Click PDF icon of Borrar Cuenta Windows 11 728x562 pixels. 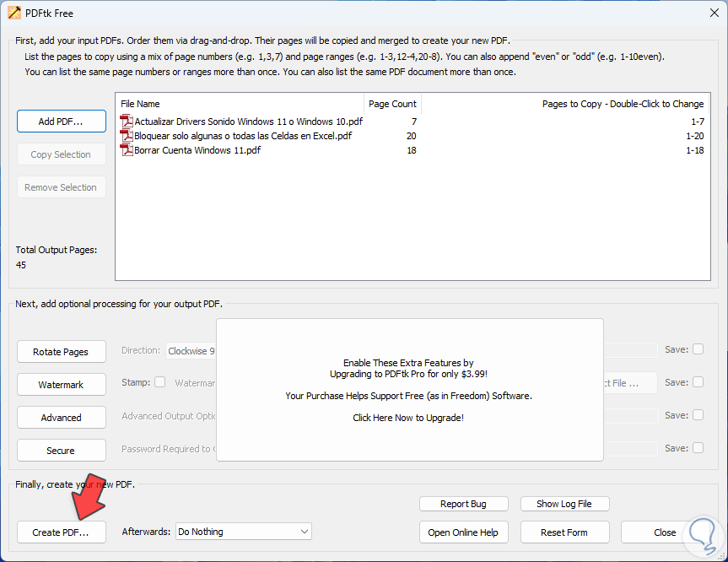127,150
